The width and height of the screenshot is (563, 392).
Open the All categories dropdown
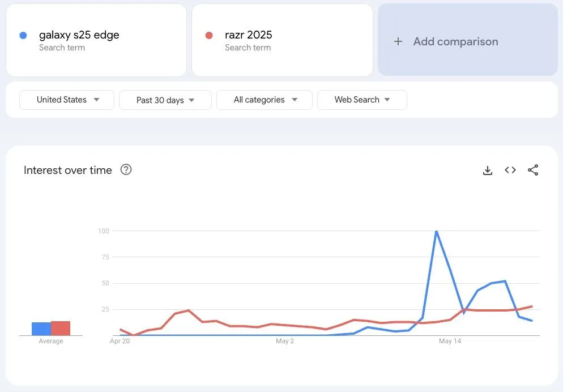265,100
